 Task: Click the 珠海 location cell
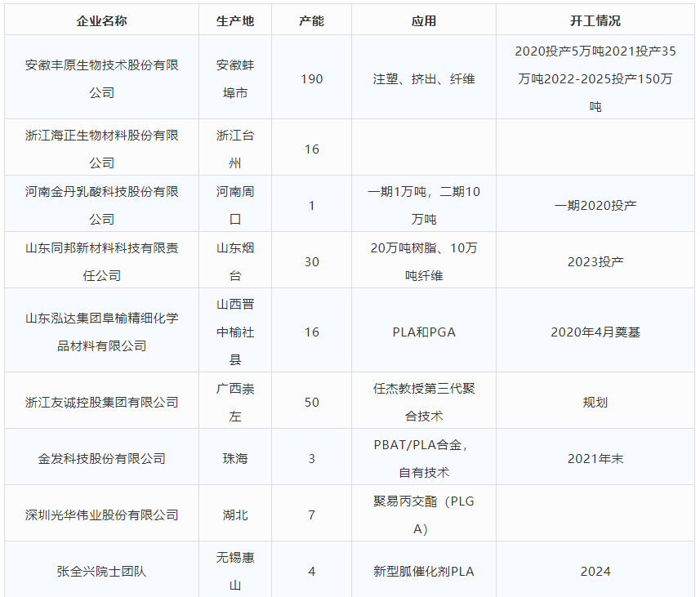tap(235, 458)
